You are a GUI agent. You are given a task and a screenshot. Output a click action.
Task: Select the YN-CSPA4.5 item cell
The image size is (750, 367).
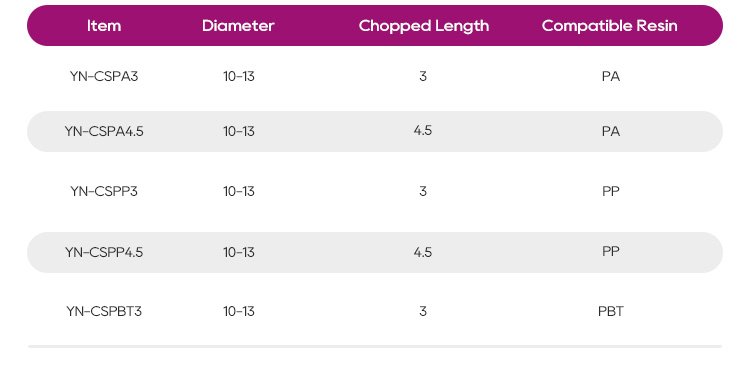click(x=104, y=131)
